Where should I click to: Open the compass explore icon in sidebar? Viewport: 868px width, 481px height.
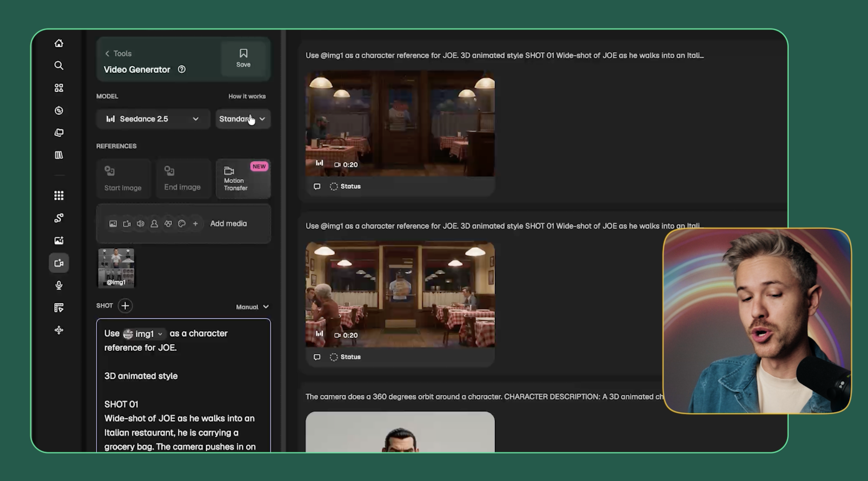[59, 110]
